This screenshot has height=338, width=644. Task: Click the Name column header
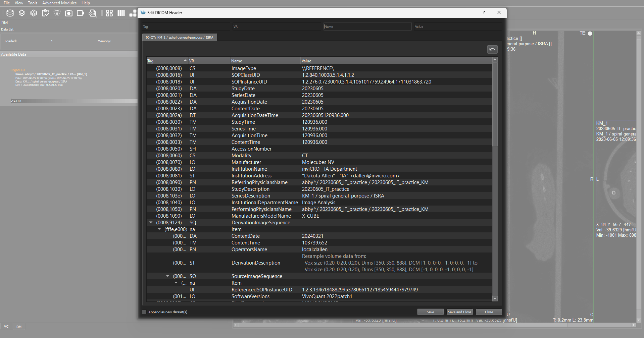coord(265,61)
